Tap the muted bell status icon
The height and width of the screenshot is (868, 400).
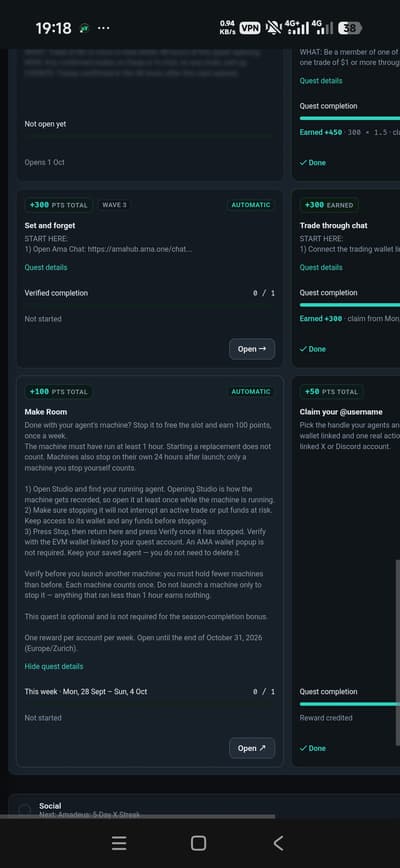pos(273,28)
